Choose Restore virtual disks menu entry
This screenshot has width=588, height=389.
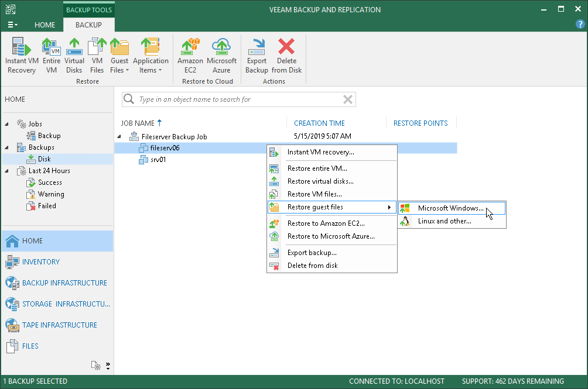pyautogui.click(x=332, y=181)
